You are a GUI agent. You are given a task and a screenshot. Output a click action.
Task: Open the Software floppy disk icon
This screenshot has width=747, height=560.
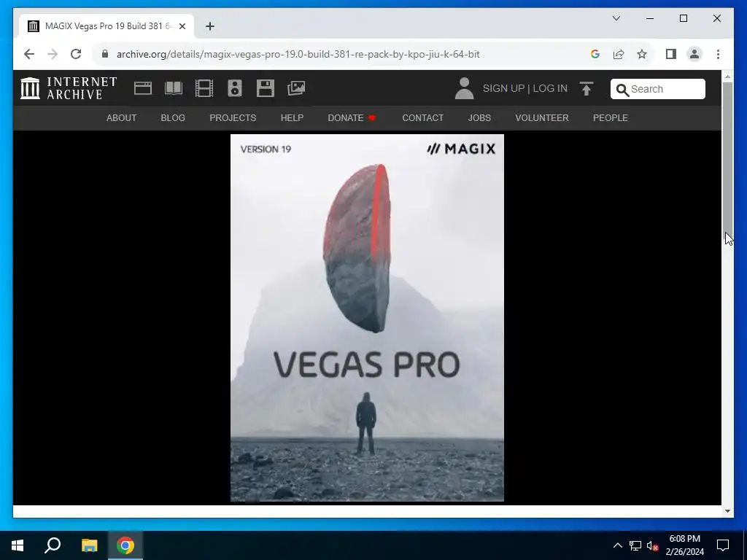click(266, 88)
